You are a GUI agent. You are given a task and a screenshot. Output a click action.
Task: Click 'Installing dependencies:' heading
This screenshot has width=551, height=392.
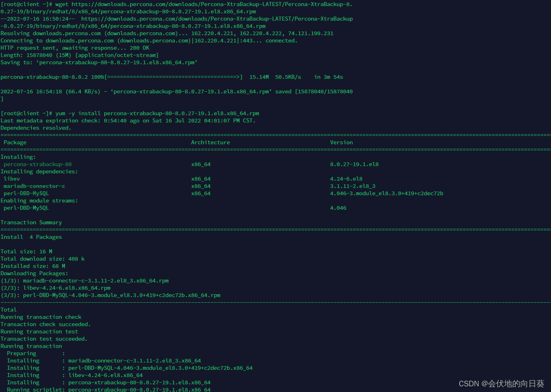39,172
